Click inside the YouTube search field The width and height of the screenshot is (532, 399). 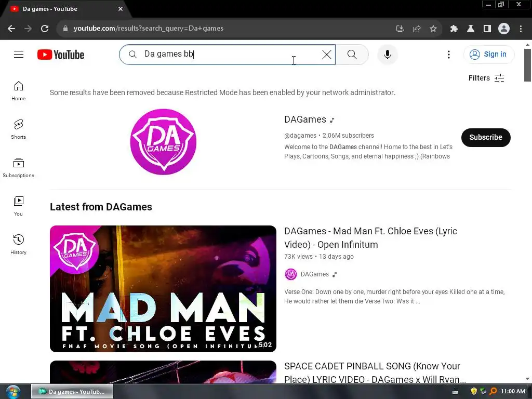(228, 54)
